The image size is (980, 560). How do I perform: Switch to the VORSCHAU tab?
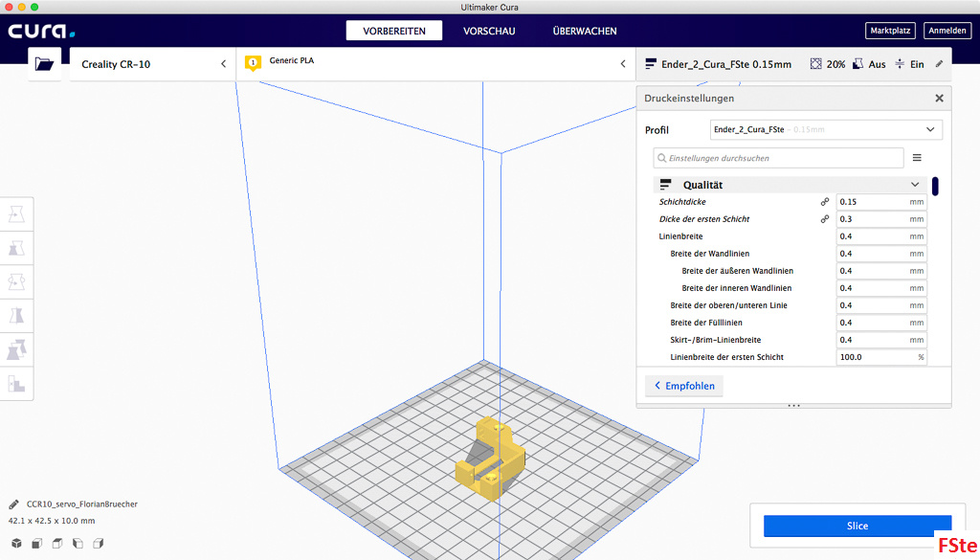click(x=489, y=31)
